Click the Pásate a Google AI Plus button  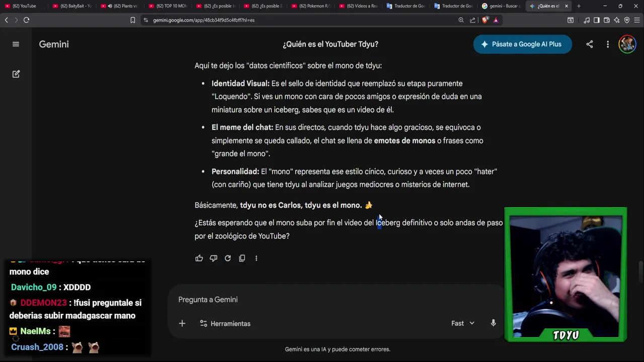(x=522, y=44)
